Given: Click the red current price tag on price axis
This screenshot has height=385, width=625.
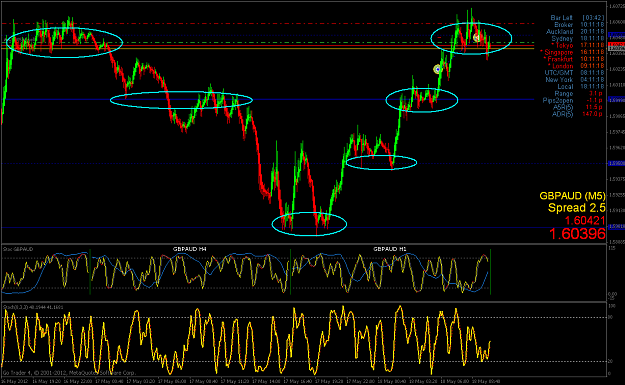Looking at the screenshot, I should click(616, 44).
